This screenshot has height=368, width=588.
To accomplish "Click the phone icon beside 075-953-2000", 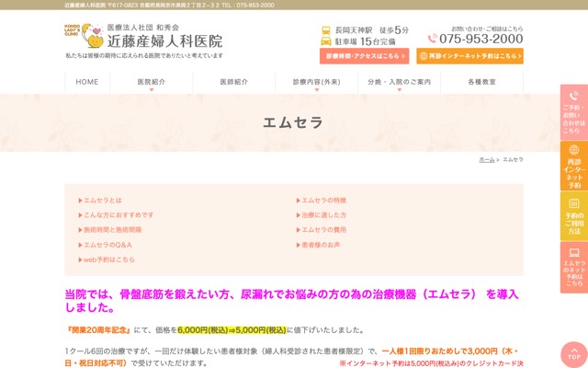I will click(x=433, y=39).
